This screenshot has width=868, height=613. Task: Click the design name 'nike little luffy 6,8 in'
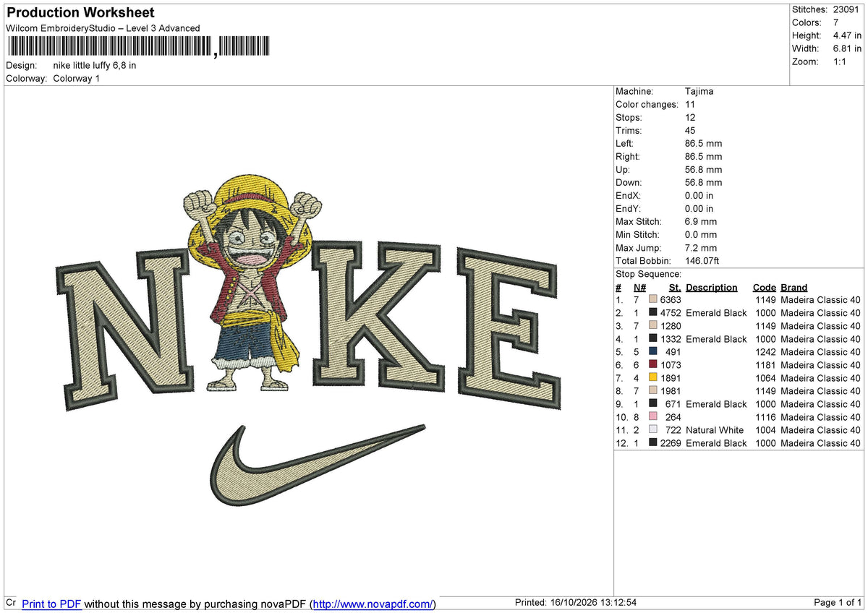[x=95, y=65]
